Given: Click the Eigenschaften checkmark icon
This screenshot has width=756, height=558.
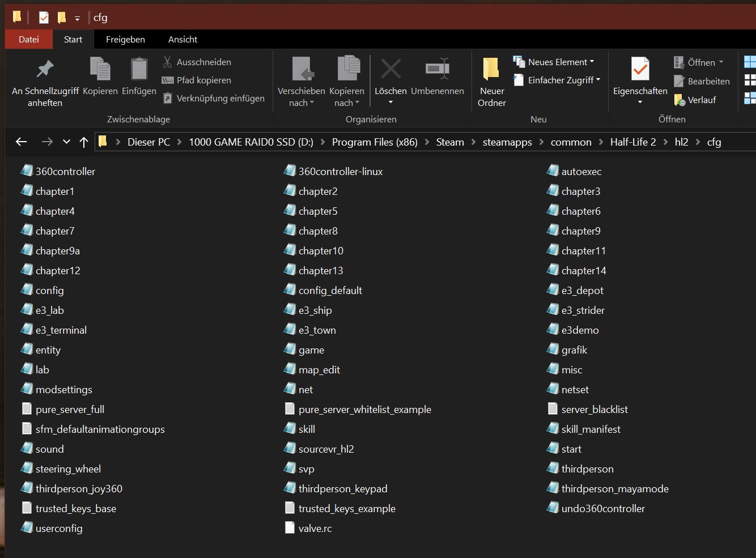Looking at the screenshot, I should (640, 69).
